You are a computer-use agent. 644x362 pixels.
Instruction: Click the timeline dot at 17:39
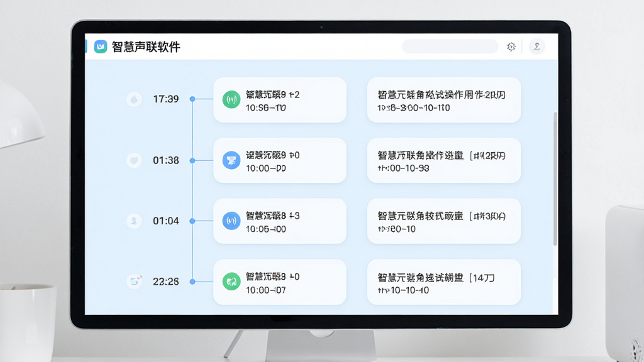tap(192, 99)
